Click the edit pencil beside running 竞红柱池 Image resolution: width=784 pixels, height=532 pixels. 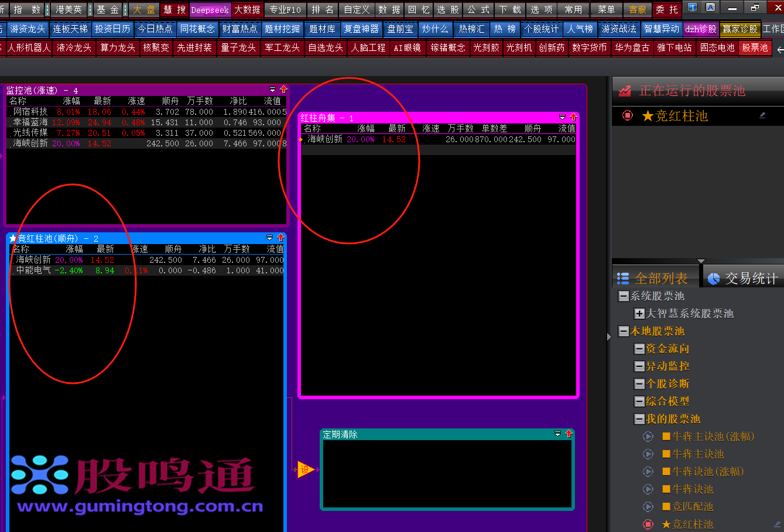point(762,115)
